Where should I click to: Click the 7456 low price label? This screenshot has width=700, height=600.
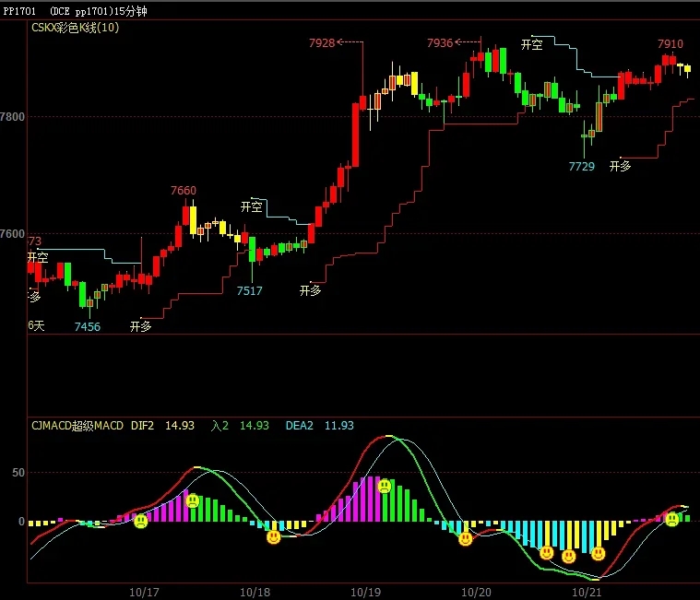pos(87,326)
